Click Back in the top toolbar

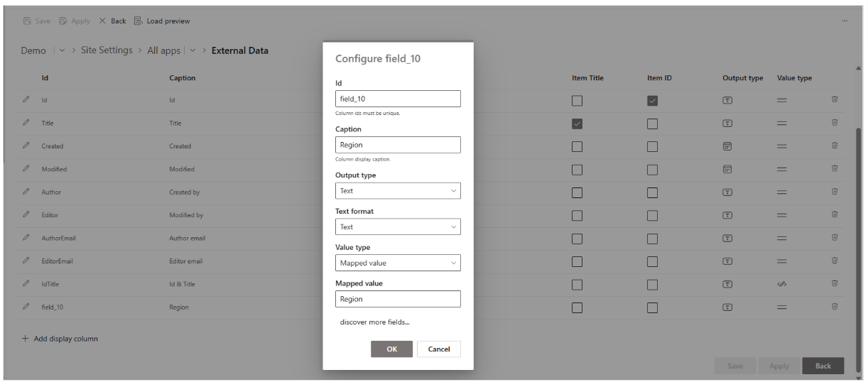pos(112,21)
